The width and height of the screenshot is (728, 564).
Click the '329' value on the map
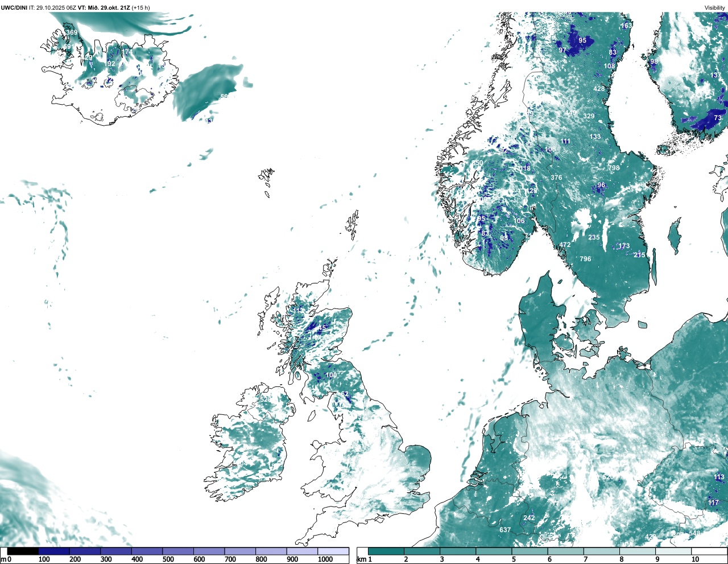tap(589, 116)
